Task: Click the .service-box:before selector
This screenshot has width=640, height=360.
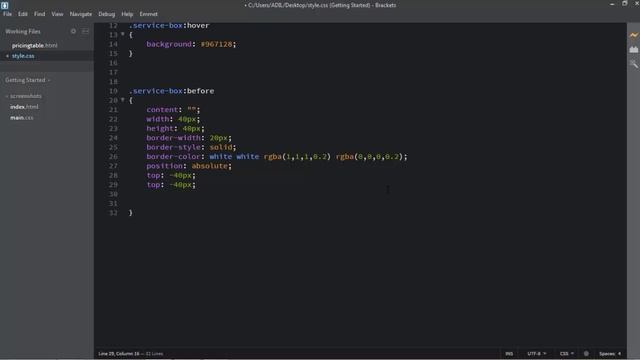Action: (x=171, y=91)
